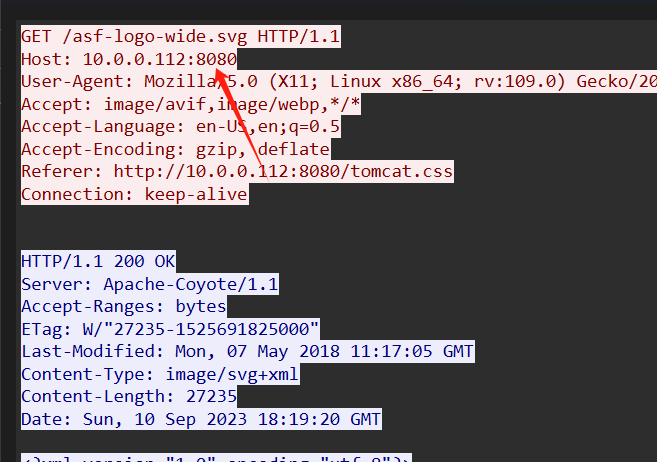Click the xml version declaration line
This screenshot has width=657, height=462.
(216, 458)
